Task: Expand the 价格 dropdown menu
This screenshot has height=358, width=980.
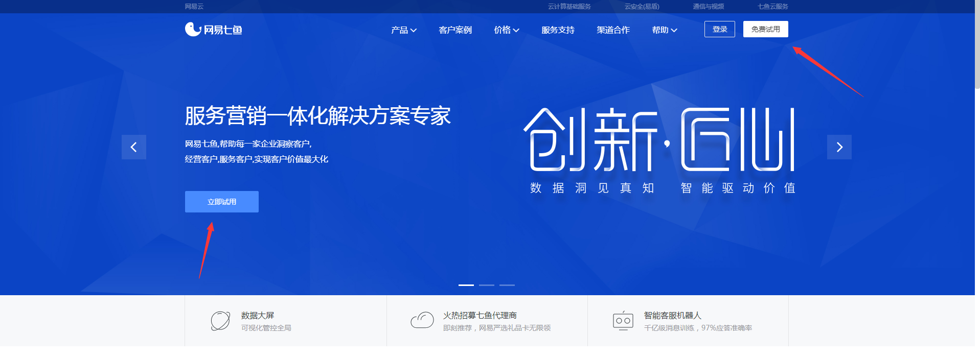Action: (507, 30)
